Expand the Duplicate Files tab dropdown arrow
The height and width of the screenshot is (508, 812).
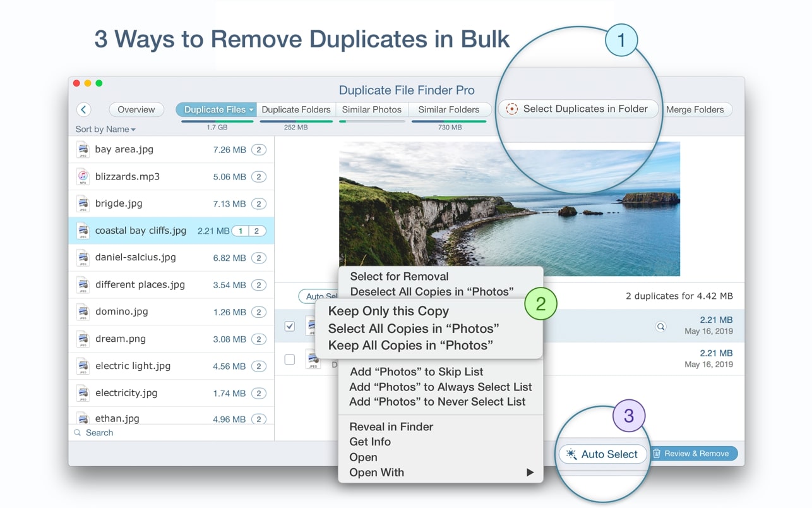coord(251,110)
